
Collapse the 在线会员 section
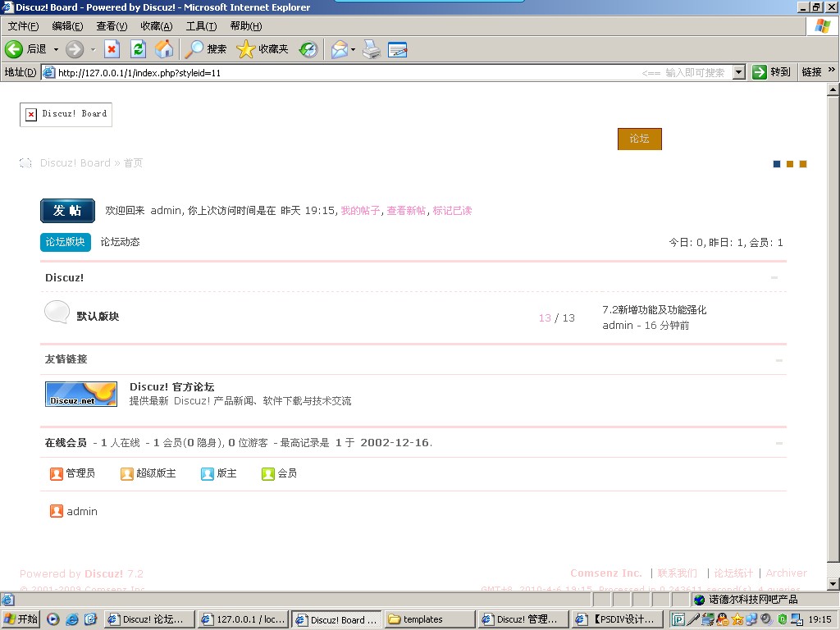coord(779,443)
